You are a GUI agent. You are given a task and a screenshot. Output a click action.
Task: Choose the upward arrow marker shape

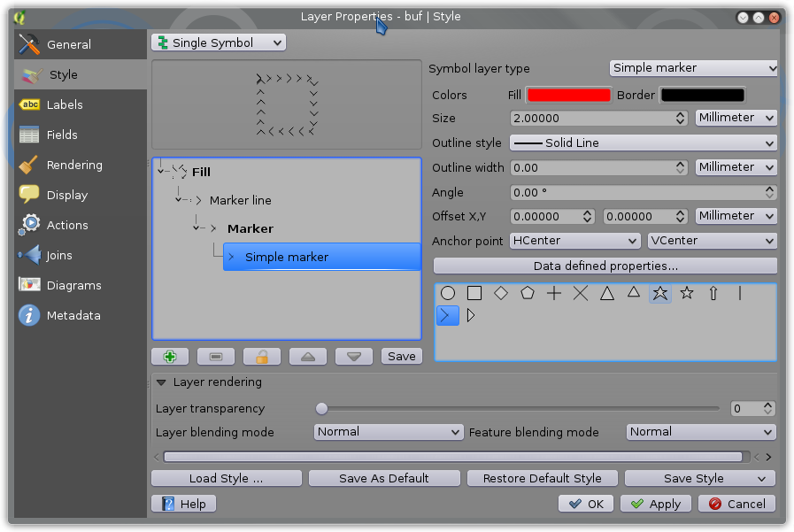tap(713, 293)
